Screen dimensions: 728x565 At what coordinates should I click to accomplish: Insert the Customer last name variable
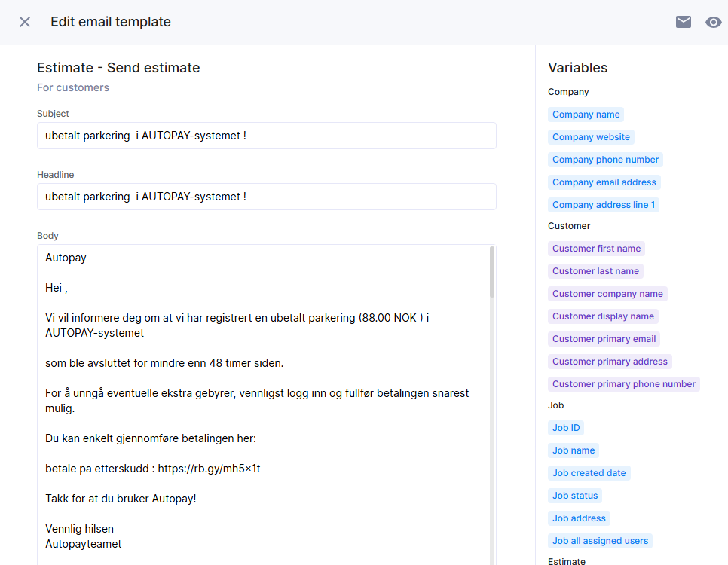[x=595, y=271]
